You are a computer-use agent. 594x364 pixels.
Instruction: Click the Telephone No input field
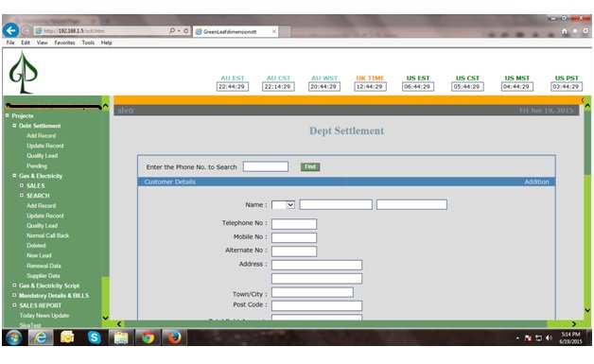pyautogui.click(x=294, y=224)
